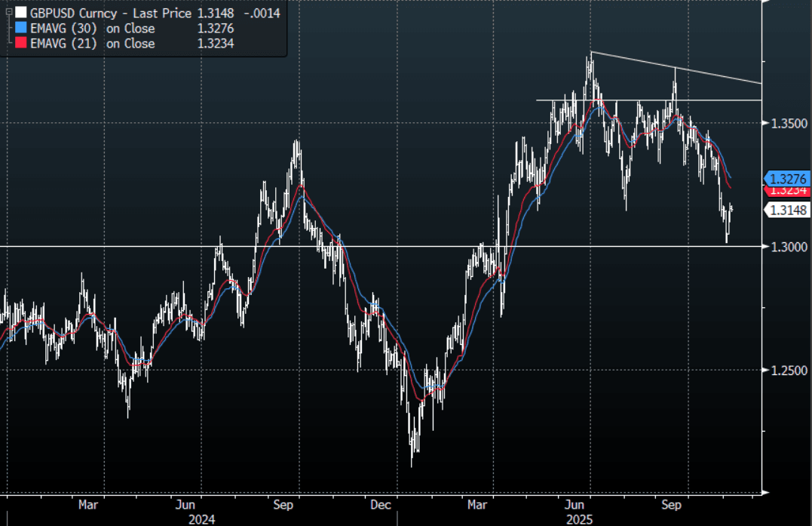The height and width of the screenshot is (526, 812).
Task: Click the blue 1.3276 price axis tag
Action: pyautogui.click(x=789, y=179)
